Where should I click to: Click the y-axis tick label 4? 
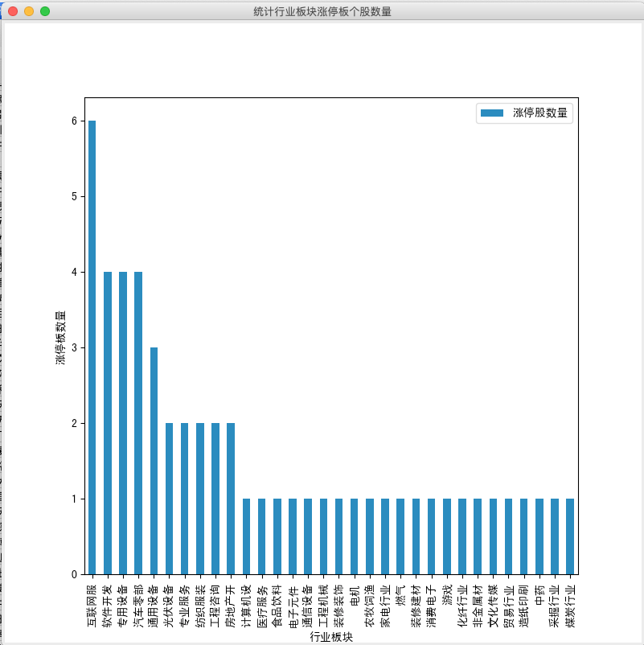pos(74,272)
